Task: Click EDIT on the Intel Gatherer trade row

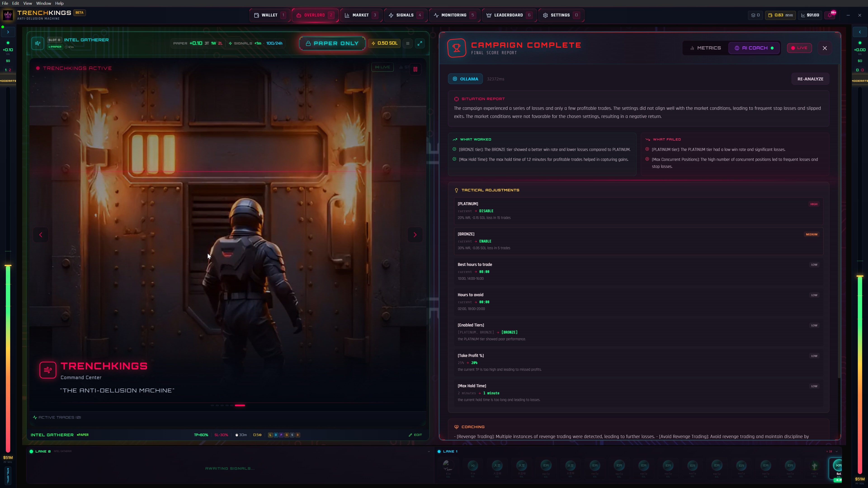Action: click(x=415, y=435)
